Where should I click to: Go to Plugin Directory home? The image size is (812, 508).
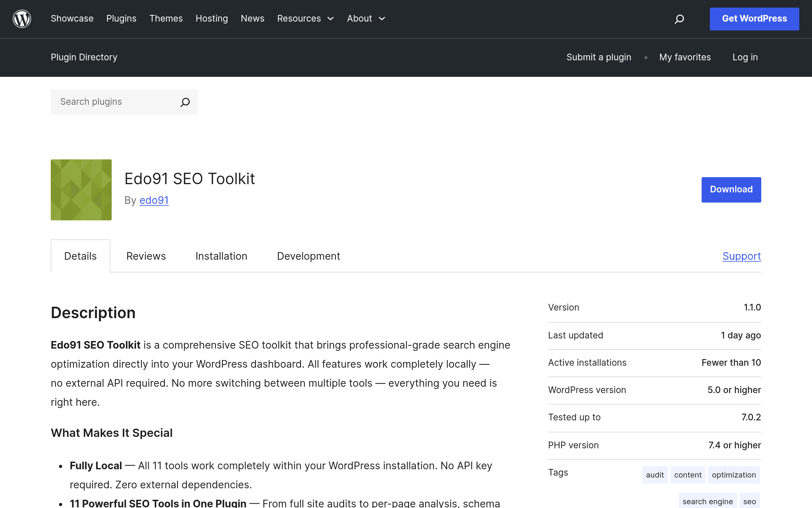coord(84,57)
